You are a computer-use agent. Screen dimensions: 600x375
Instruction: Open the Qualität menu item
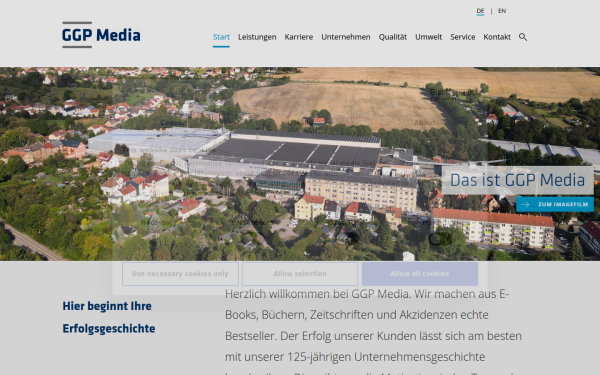[393, 37]
